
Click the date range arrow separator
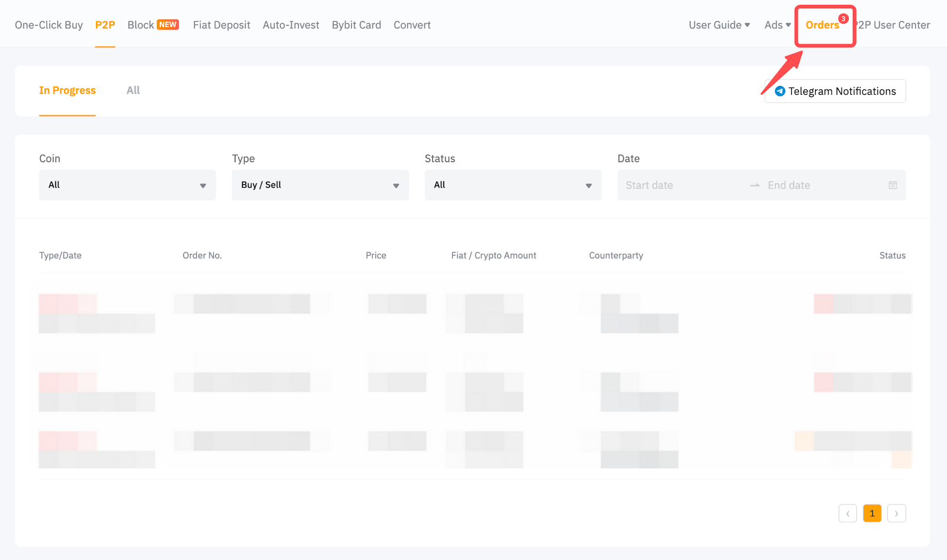coord(755,185)
